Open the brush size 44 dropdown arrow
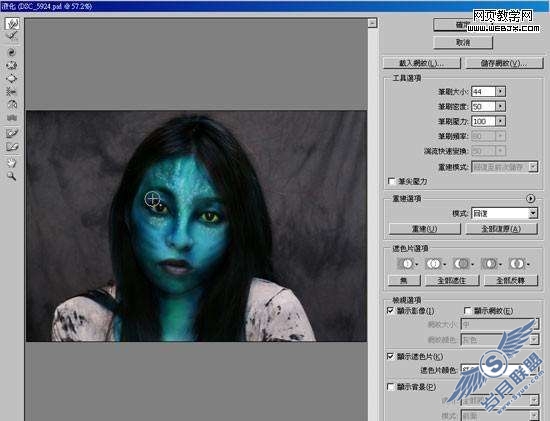Viewport: 550px width, 421px height. [501, 92]
